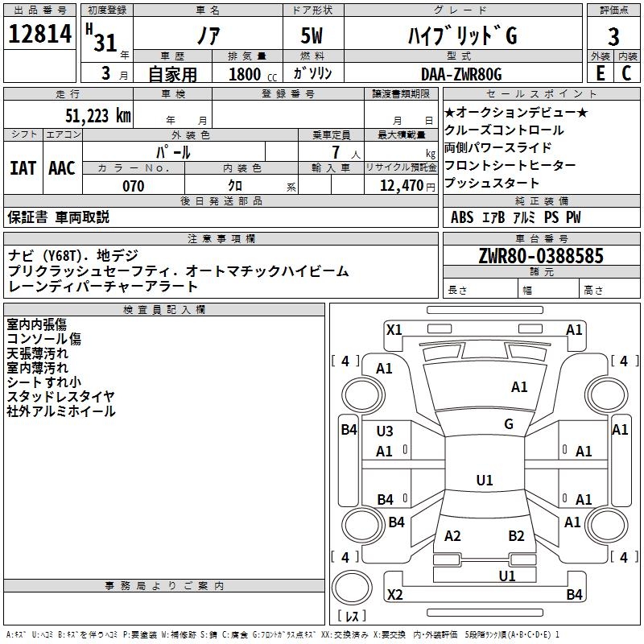Select the exterior color パール
The height and width of the screenshot is (644, 644).
click(x=173, y=152)
